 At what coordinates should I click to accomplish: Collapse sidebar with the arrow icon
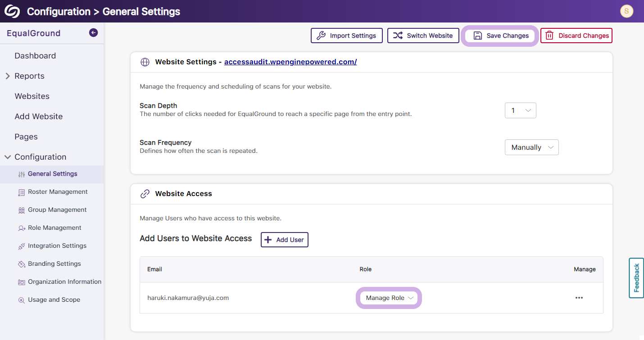93,32
